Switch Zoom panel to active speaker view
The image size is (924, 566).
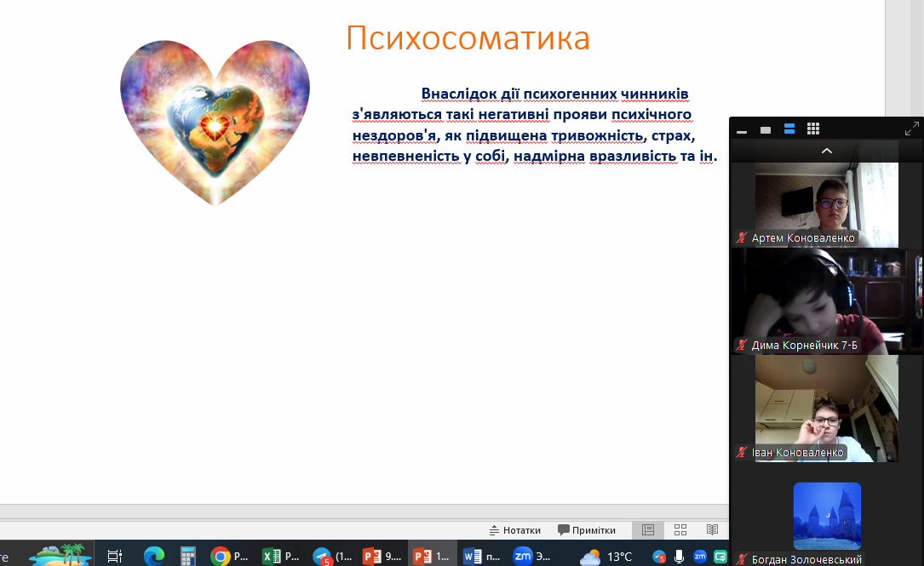[x=766, y=129]
